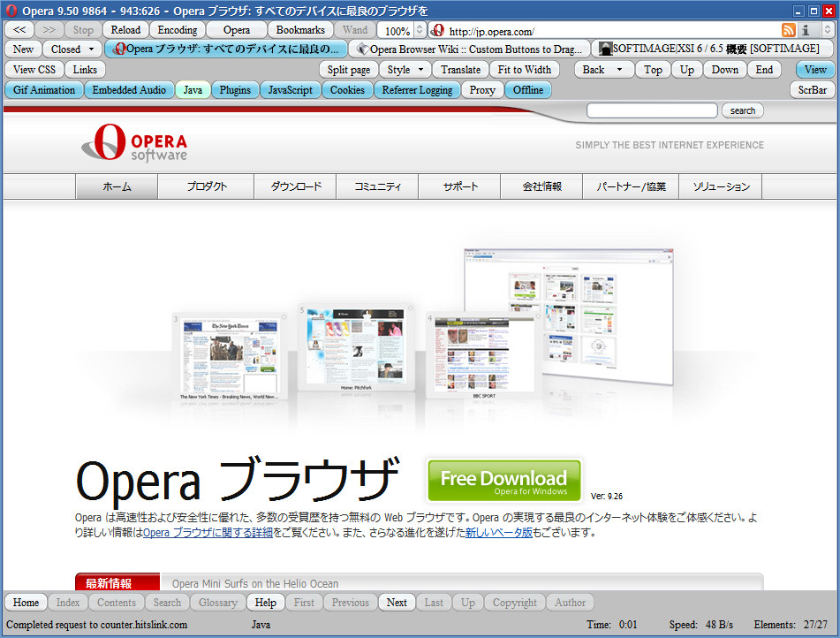
Task: Open the パートナー/協業 navigation item
Action: [x=631, y=186]
